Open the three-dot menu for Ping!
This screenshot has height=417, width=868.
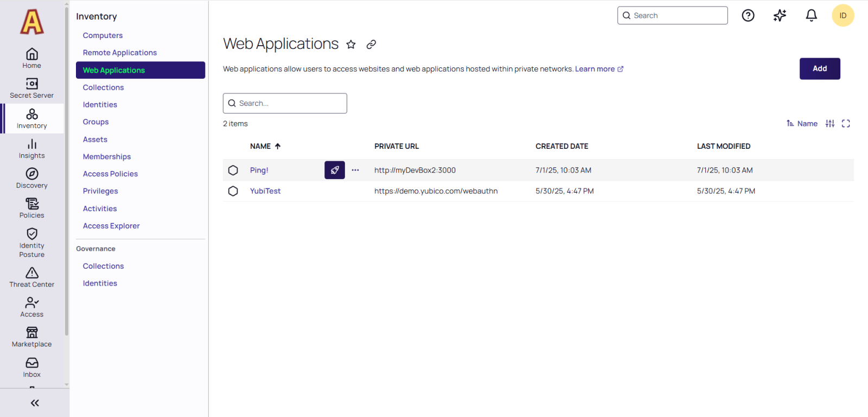click(355, 170)
